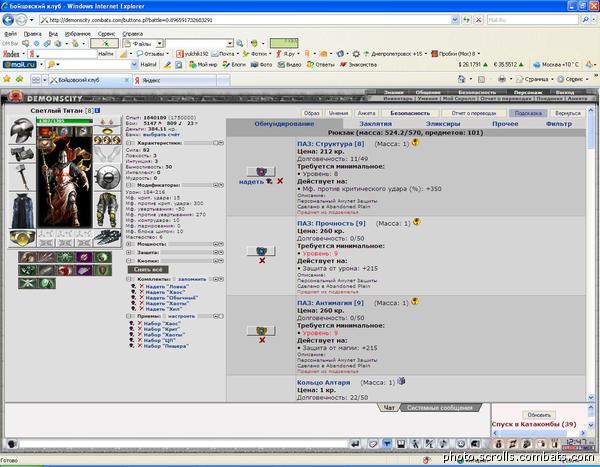
Task: Open the Надеть "Обычный" set link
Action: click(x=171, y=297)
